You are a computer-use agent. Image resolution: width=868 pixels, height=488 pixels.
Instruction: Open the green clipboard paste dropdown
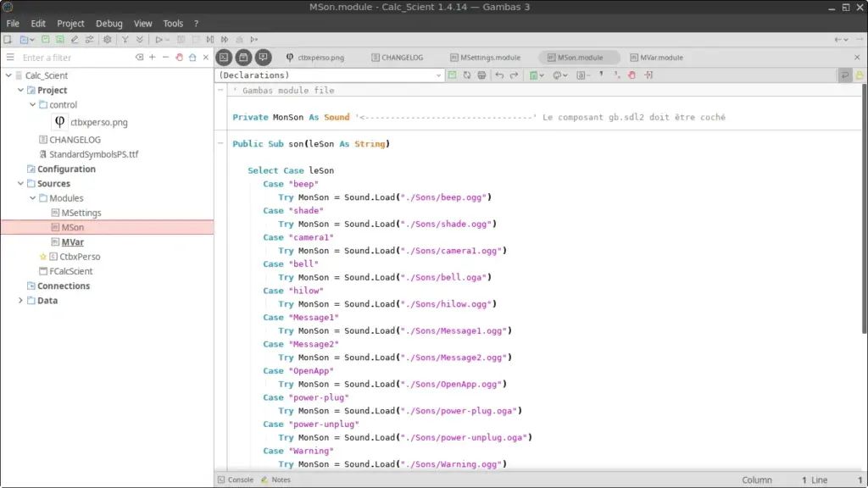point(537,75)
